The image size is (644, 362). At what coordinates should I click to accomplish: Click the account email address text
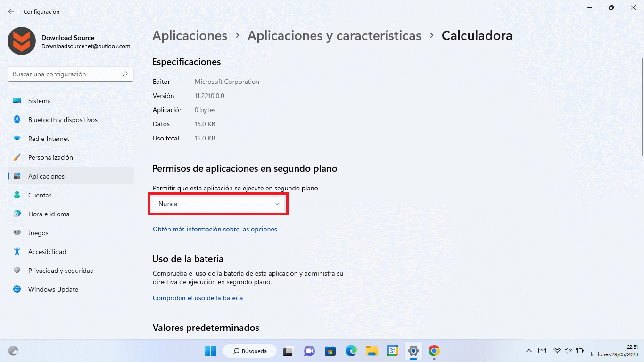coord(86,46)
